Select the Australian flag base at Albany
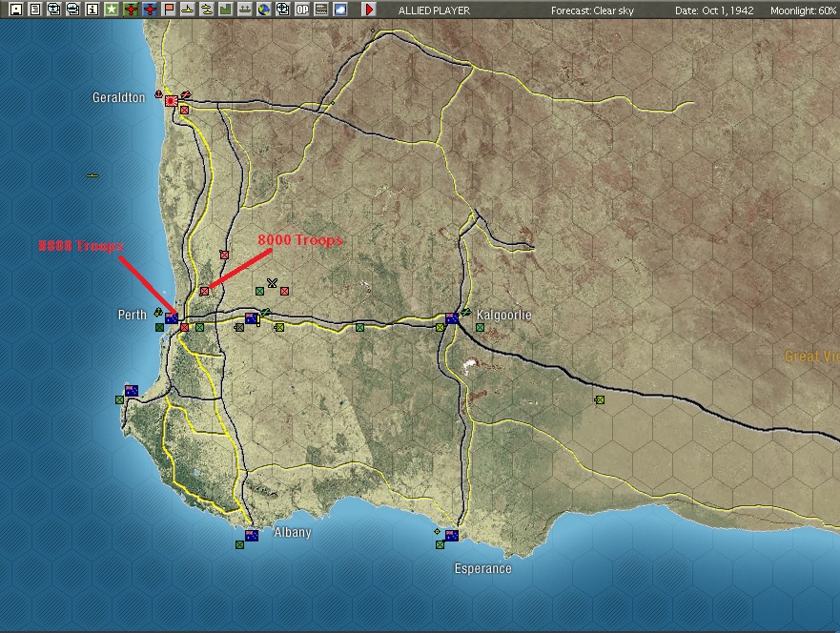The width and height of the screenshot is (840, 633). coord(252,535)
